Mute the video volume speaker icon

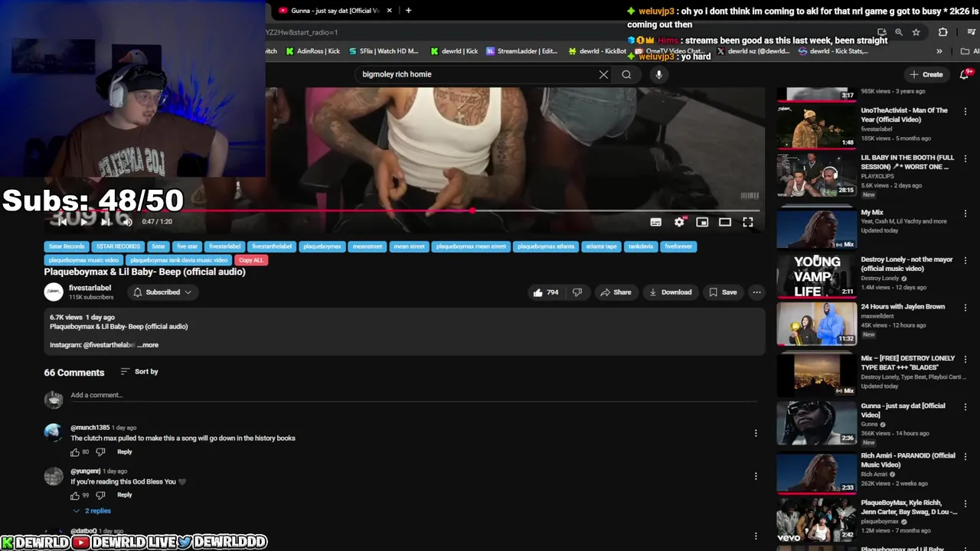127,222
